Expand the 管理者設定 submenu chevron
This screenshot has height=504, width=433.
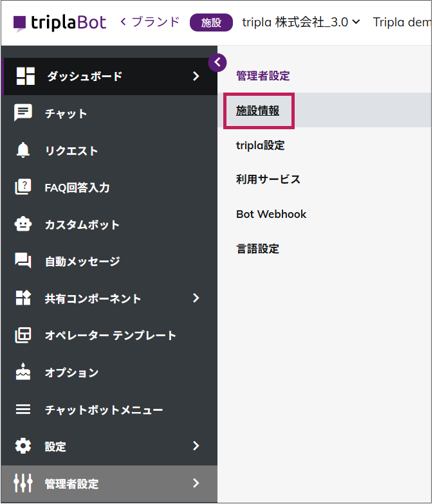pos(196,483)
